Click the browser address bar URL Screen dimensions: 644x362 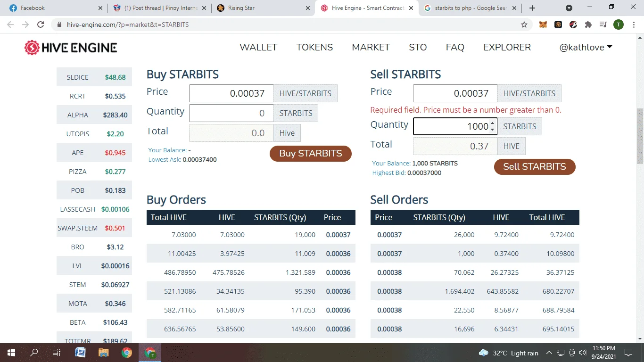[x=128, y=25]
